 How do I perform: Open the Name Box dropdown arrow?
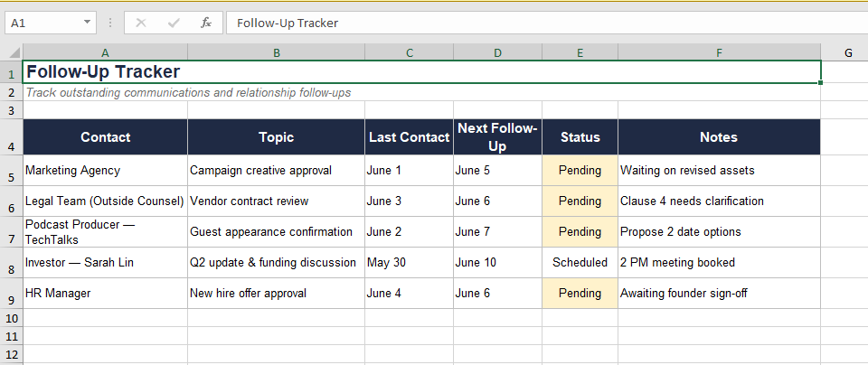[87, 23]
